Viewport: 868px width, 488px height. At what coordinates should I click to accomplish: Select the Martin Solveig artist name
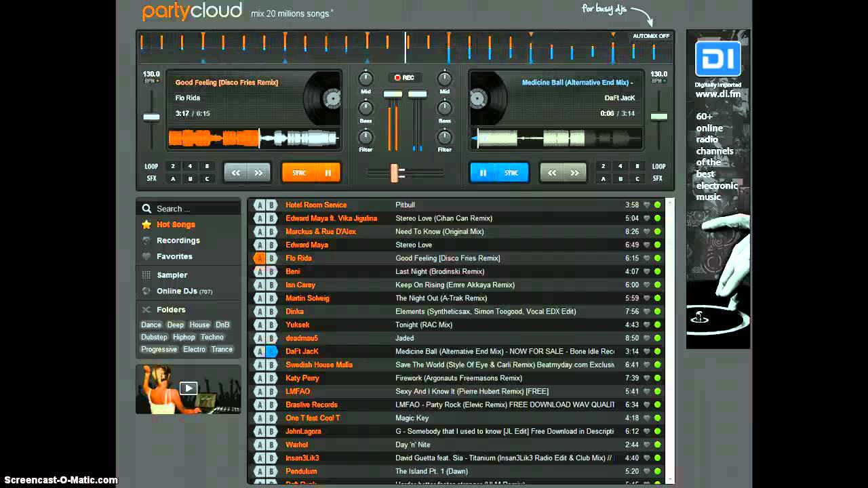point(307,298)
